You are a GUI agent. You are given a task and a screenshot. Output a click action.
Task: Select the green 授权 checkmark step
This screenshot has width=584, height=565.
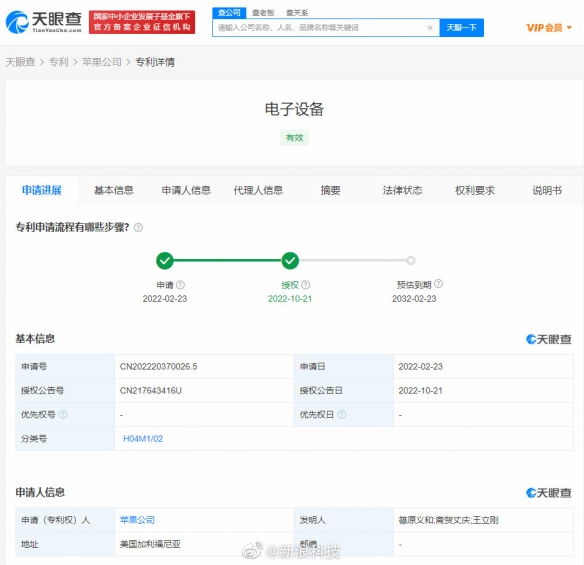(x=290, y=261)
